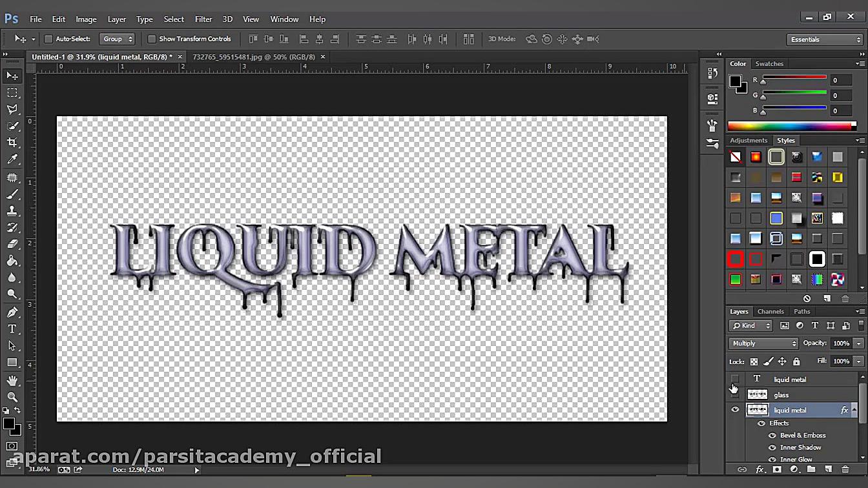The width and height of the screenshot is (868, 488).
Task: Pick a color from spectrum ramp
Action: [x=792, y=127]
